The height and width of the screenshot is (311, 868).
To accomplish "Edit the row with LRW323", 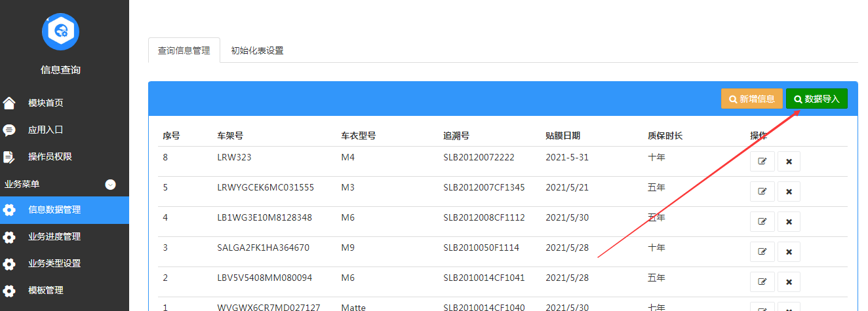I will pos(762,161).
